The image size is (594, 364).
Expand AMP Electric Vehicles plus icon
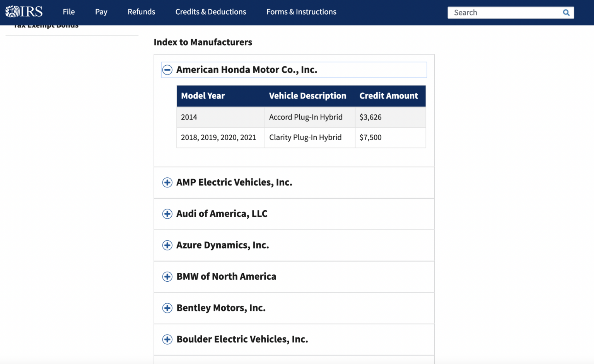pyautogui.click(x=167, y=182)
